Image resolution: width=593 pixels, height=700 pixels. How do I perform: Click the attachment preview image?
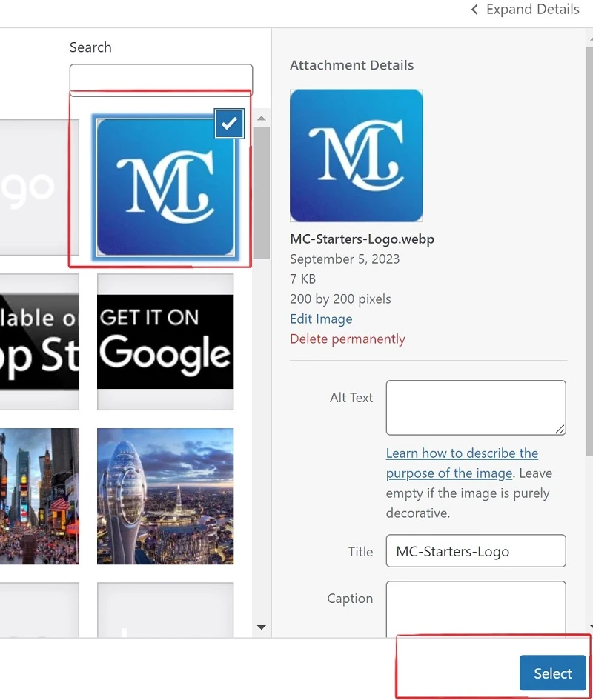coord(356,156)
